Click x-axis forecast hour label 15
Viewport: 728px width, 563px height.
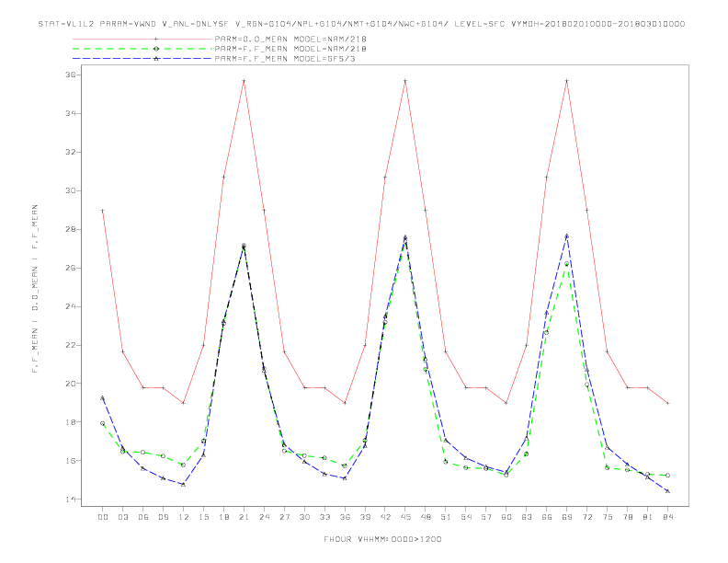pyautogui.click(x=203, y=517)
